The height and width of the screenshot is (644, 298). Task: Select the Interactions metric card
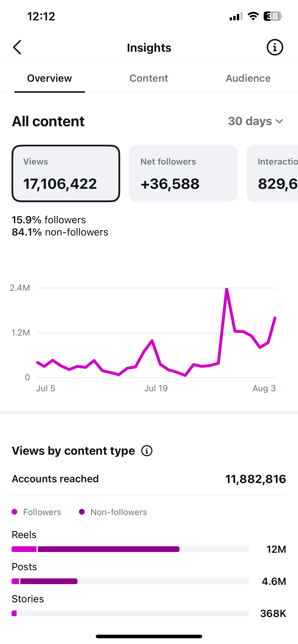pyautogui.click(x=272, y=173)
